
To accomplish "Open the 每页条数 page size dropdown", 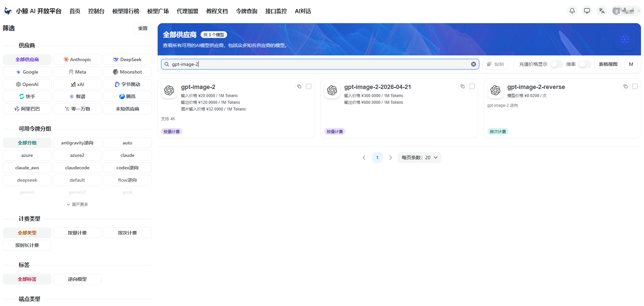I will click(419, 158).
